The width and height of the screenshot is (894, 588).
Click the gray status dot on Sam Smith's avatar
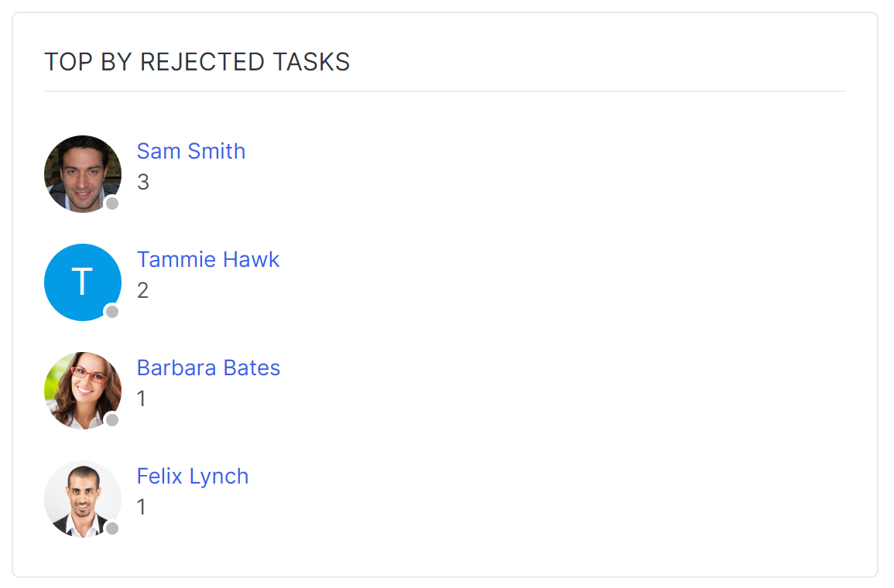112,203
